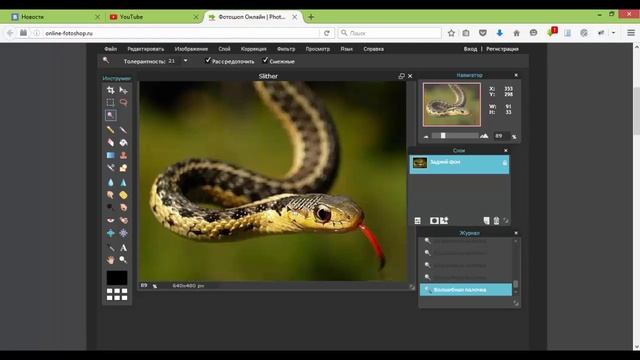This screenshot has width=640, height=360.
Task: Select the Zoom magnifier tool
Action: [x=123, y=260]
